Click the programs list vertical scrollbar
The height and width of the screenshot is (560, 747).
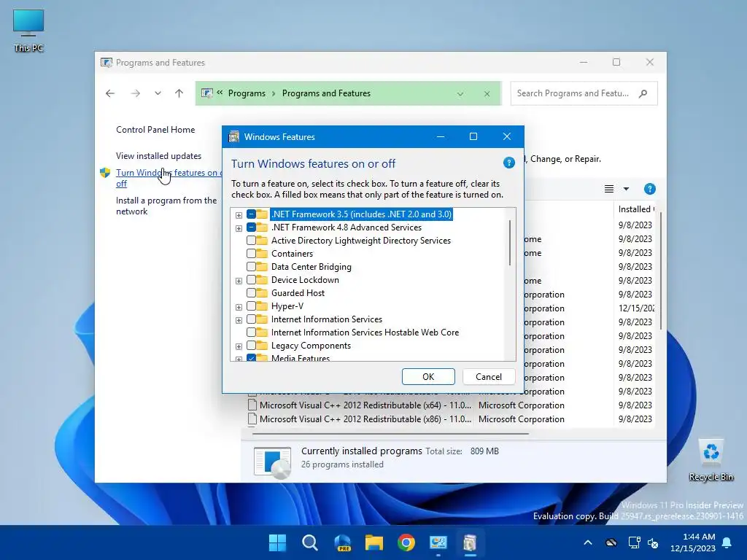(x=660, y=271)
